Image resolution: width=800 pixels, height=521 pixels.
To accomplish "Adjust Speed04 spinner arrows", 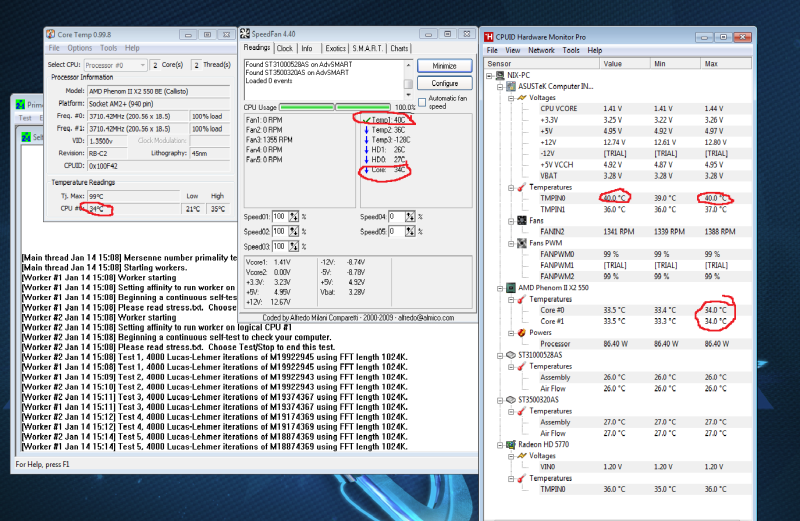I will coord(410,217).
